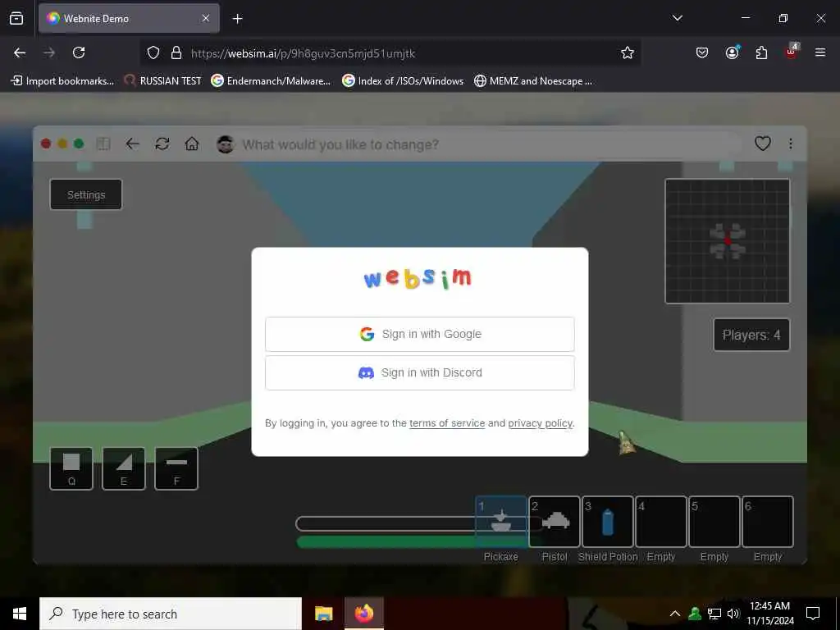Show hidden system tray icons
840x630 pixels.
[675, 614]
